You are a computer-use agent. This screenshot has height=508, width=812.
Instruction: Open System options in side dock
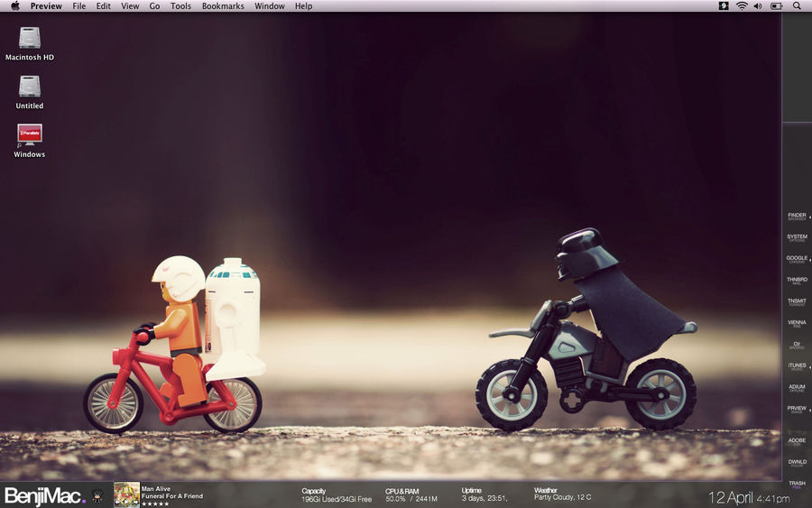pyautogui.click(x=797, y=237)
